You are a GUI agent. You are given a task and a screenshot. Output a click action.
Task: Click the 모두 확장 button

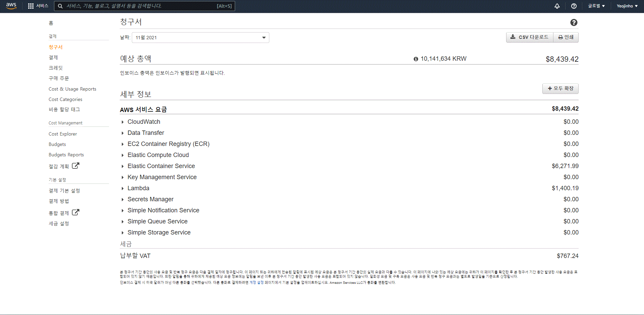[560, 89]
